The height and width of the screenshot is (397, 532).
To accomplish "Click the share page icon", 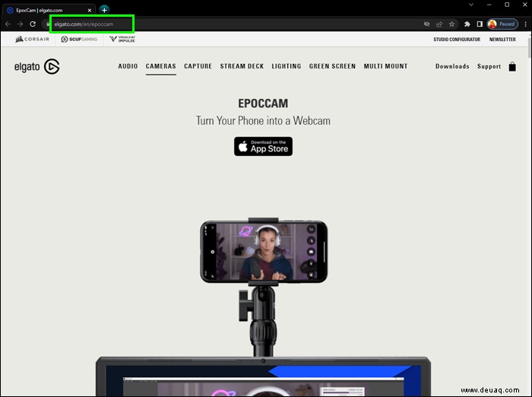I will pyautogui.click(x=439, y=24).
